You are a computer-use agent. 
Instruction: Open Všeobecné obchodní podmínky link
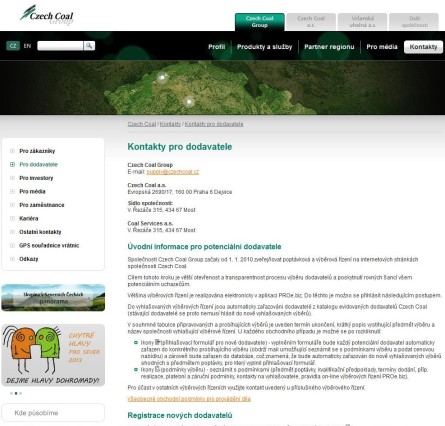[x=189, y=399]
